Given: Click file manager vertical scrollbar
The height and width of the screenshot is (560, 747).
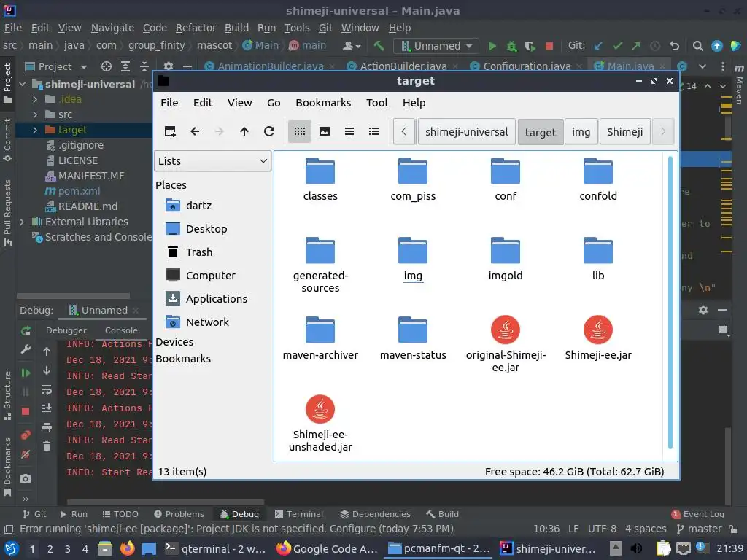Looking at the screenshot, I should [x=670, y=303].
